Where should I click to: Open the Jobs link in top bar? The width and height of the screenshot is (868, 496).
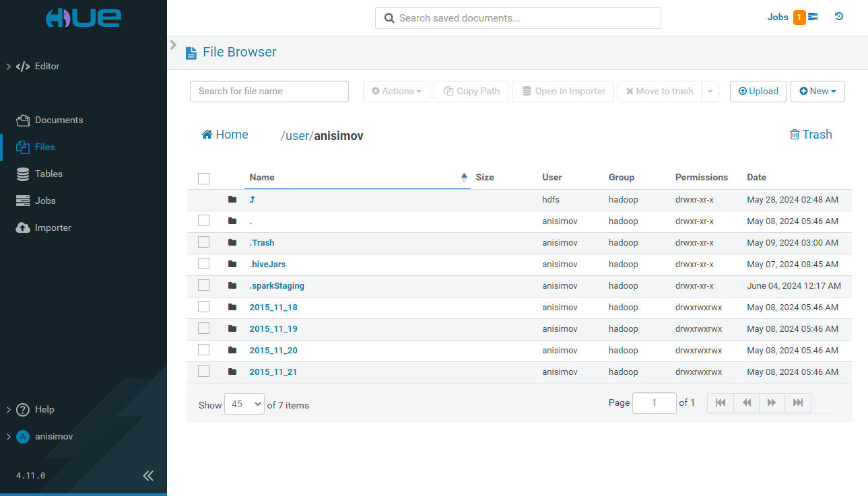pyautogui.click(x=778, y=17)
